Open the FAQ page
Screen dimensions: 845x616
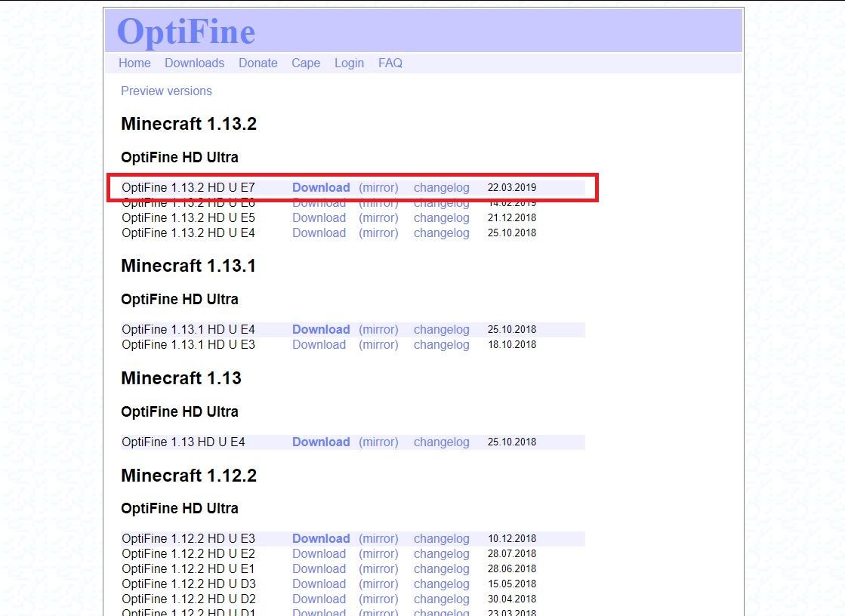390,63
